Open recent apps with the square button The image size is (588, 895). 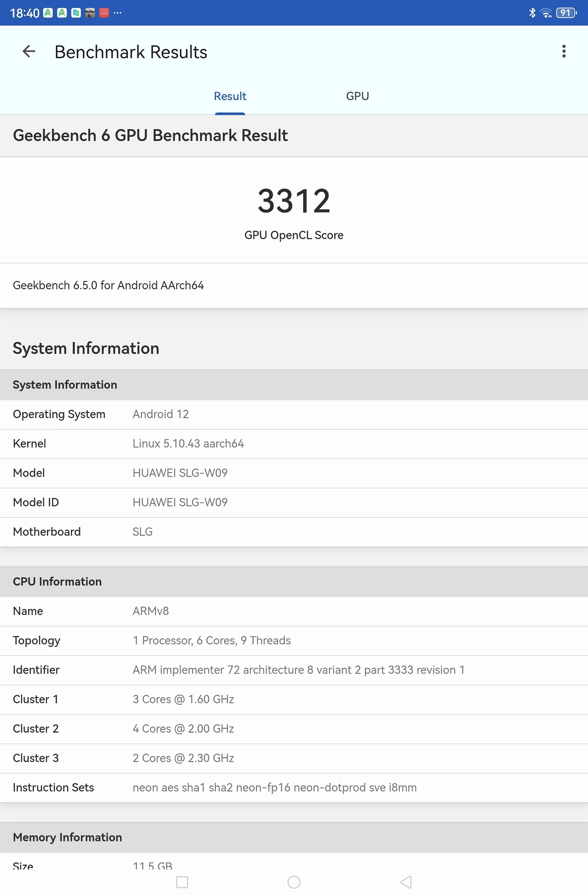(182, 882)
